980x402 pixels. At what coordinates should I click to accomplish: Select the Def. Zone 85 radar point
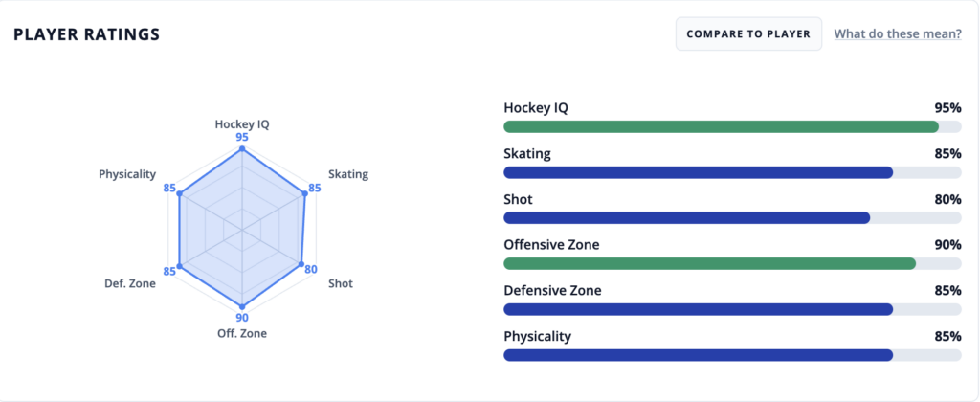coord(179,266)
